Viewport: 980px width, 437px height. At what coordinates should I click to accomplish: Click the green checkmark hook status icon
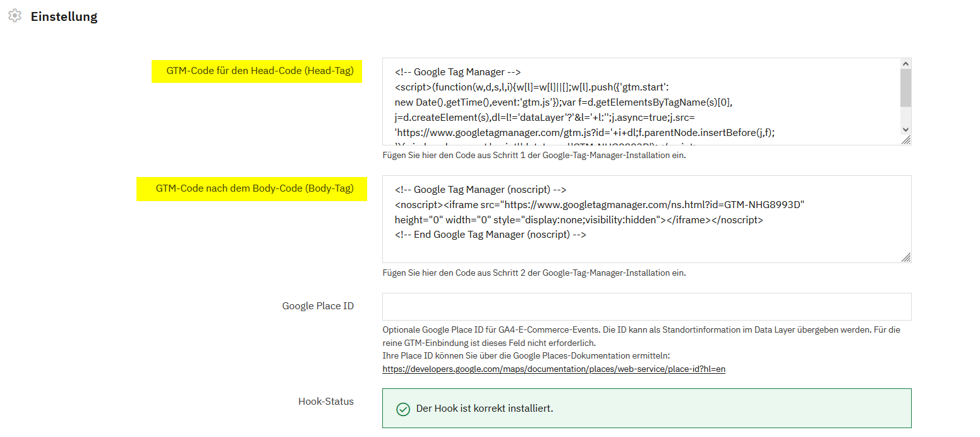pyautogui.click(x=402, y=409)
